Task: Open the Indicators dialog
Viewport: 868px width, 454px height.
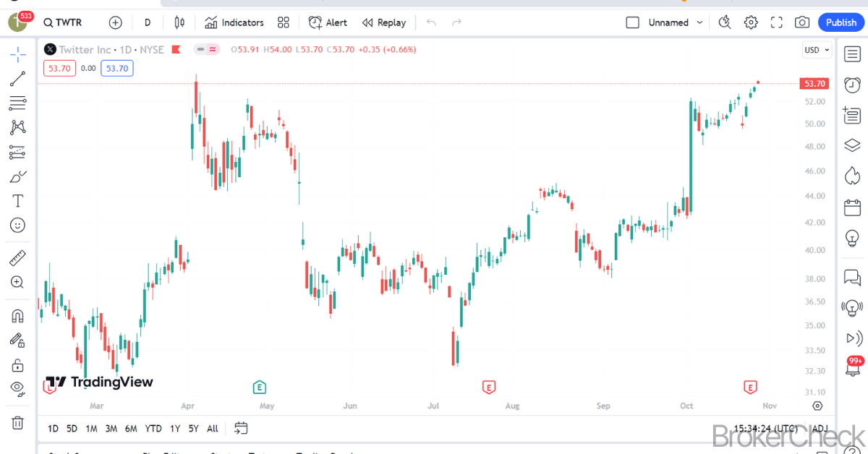Action: click(x=234, y=22)
